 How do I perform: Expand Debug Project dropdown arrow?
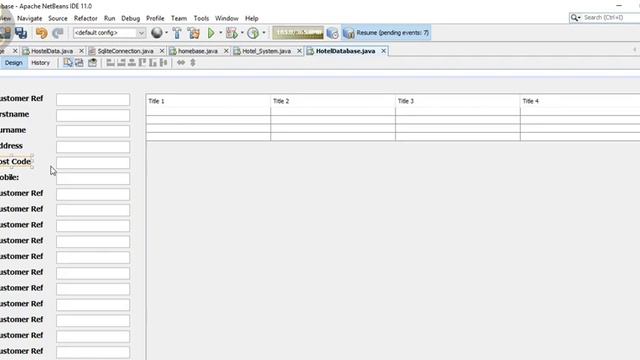click(242, 33)
